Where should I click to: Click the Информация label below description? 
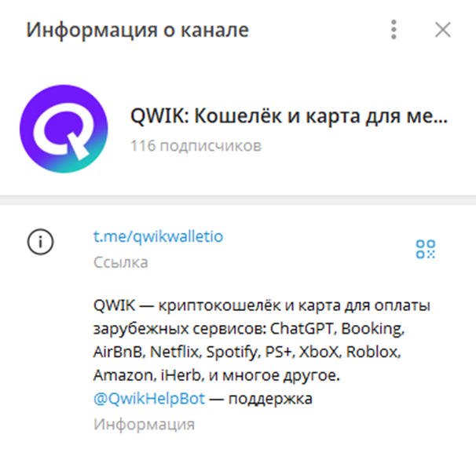(144, 425)
